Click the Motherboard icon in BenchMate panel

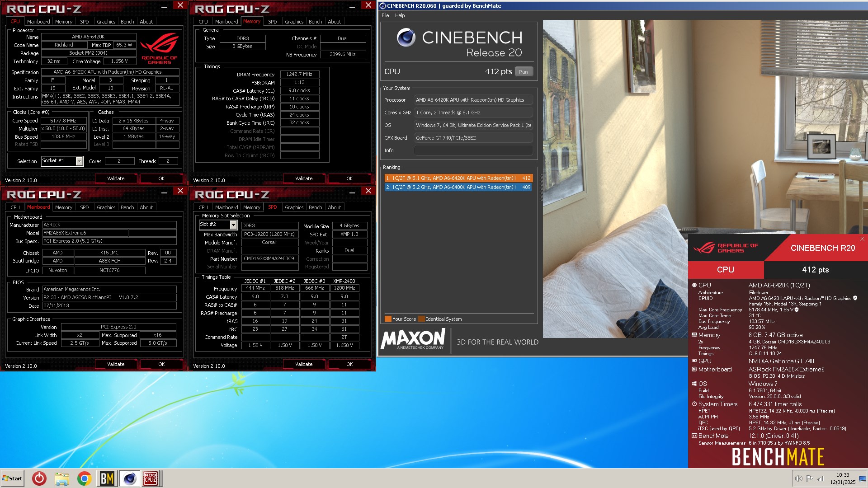(x=694, y=369)
